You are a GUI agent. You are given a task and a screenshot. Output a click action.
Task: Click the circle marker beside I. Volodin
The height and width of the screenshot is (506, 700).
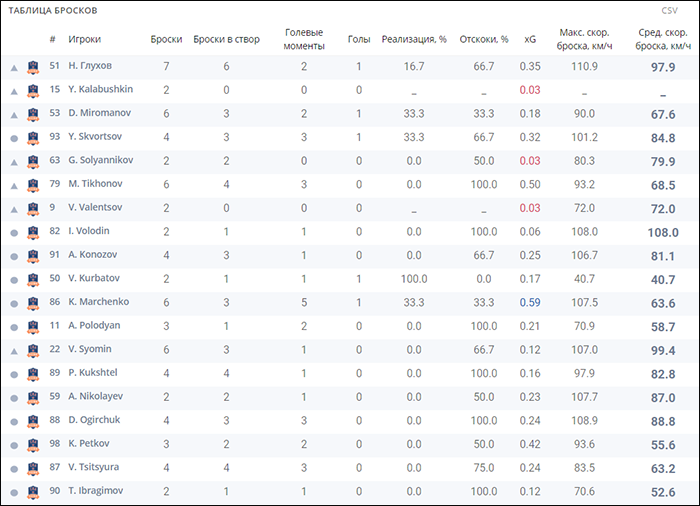click(14, 231)
